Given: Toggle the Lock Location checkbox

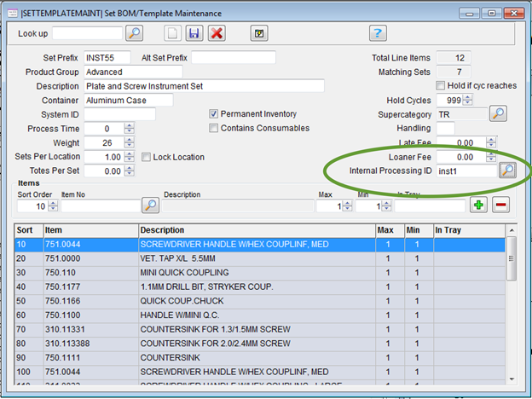Looking at the screenshot, I should 146,158.
